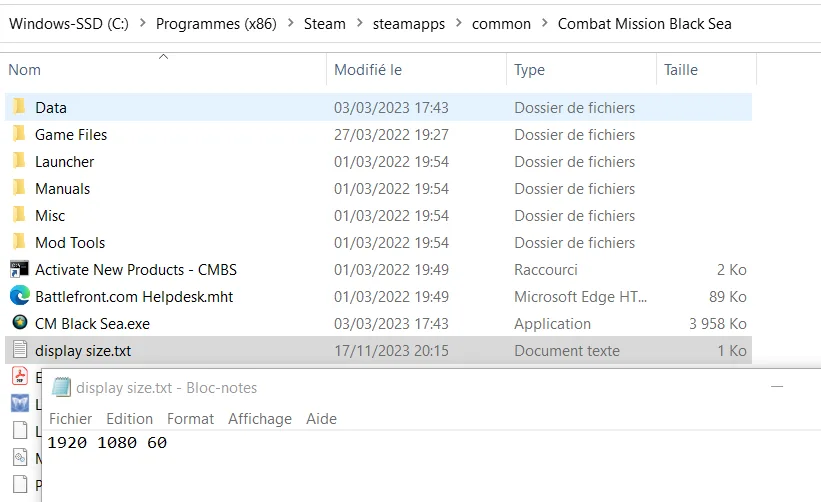Image resolution: width=821 pixels, height=502 pixels.
Task: Select the Launcher folder name
Action: tap(64, 162)
